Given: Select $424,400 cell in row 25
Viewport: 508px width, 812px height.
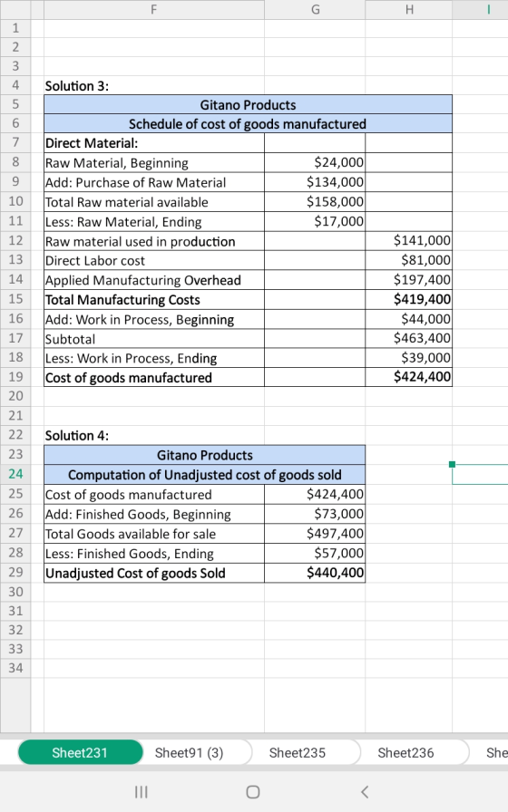Looking at the screenshot, I should click(315, 495).
